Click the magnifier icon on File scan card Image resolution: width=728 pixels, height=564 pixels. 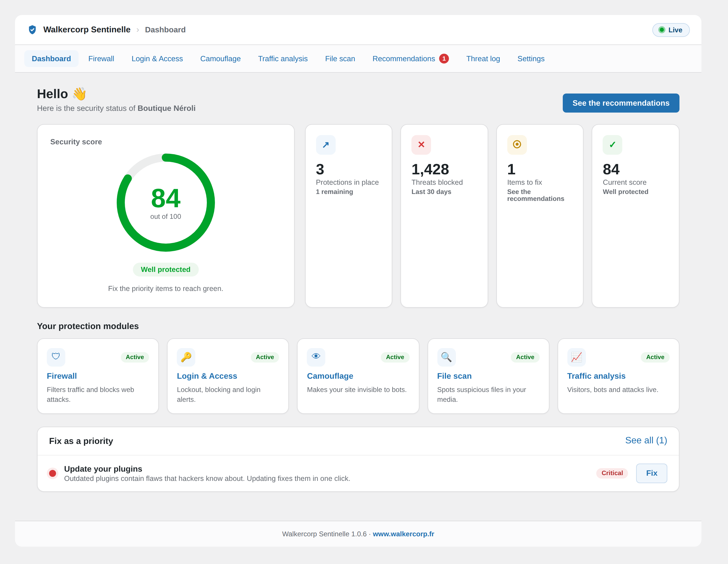tap(446, 357)
